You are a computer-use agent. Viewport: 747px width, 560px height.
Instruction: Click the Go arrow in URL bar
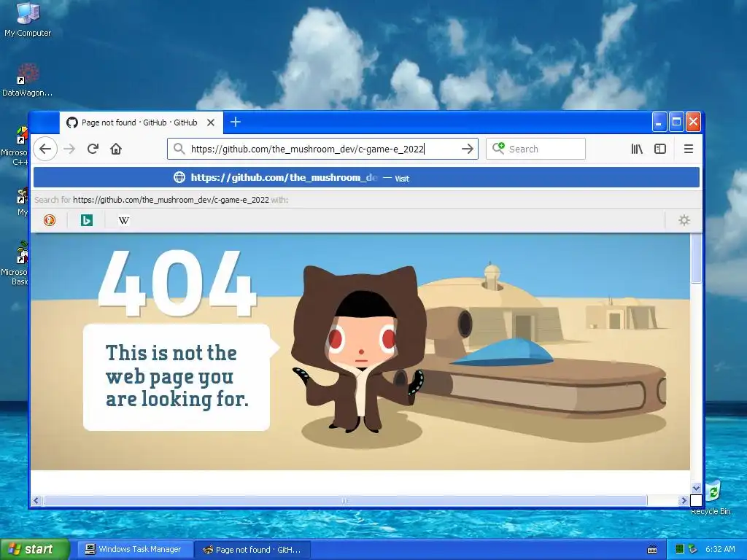pyautogui.click(x=468, y=149)
